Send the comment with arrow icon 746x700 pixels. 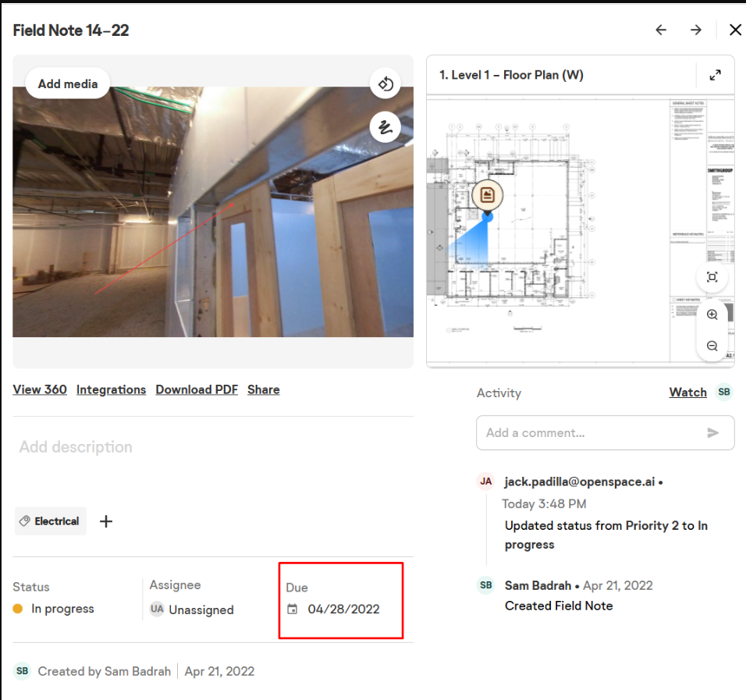click(x=712, y=432)
